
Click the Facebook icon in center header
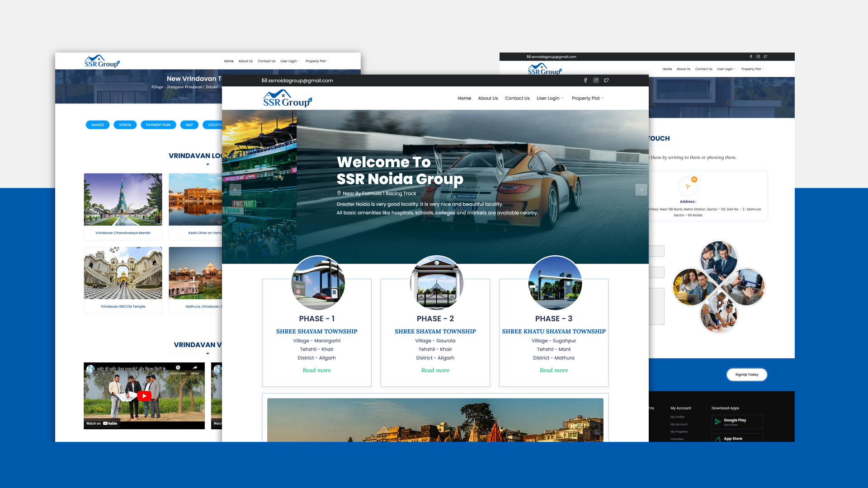pos(585,80)
